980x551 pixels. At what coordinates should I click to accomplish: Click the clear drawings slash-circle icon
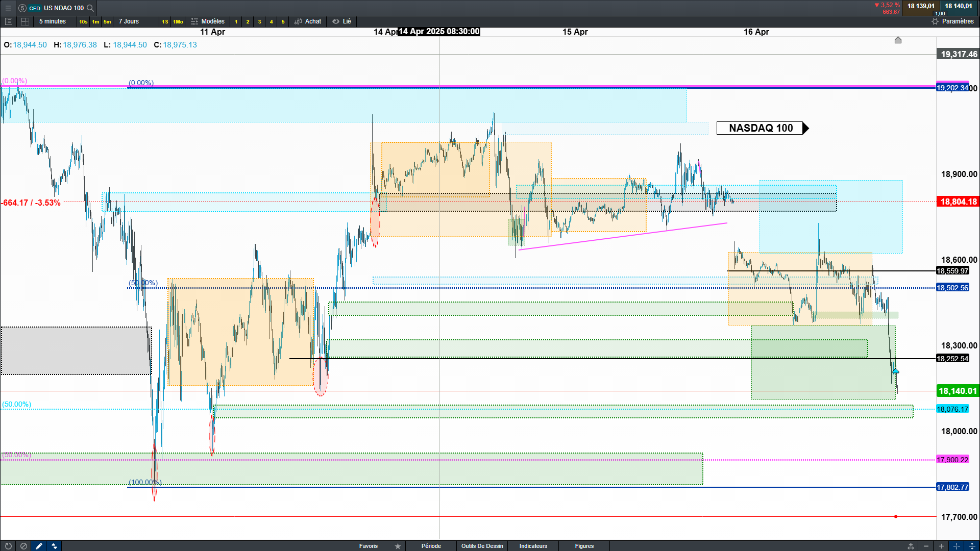pyautogui.click(x=23, y=546)
